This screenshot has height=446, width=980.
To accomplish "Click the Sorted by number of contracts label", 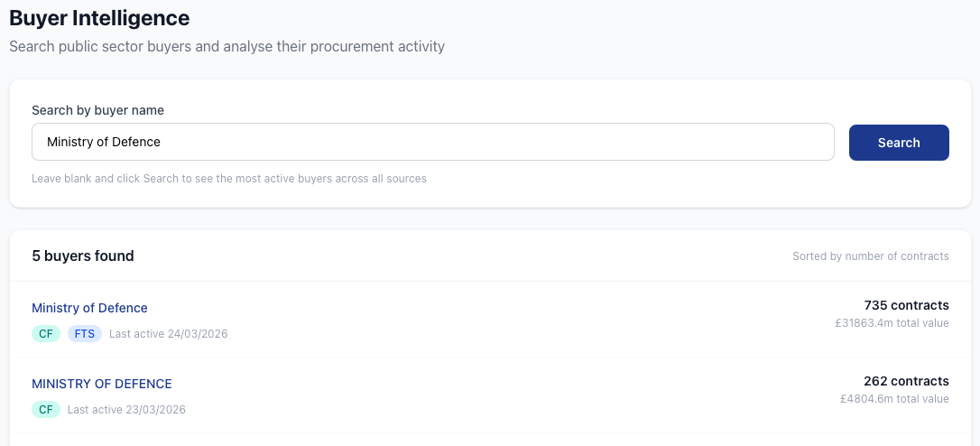I will pyautogui.click(x=870, y=256).
